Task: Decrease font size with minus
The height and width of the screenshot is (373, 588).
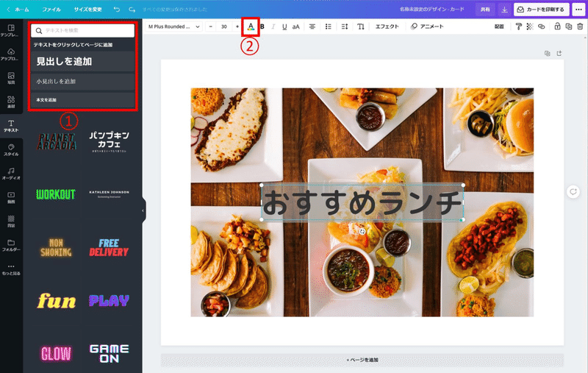Action: [x=211, y=26]
